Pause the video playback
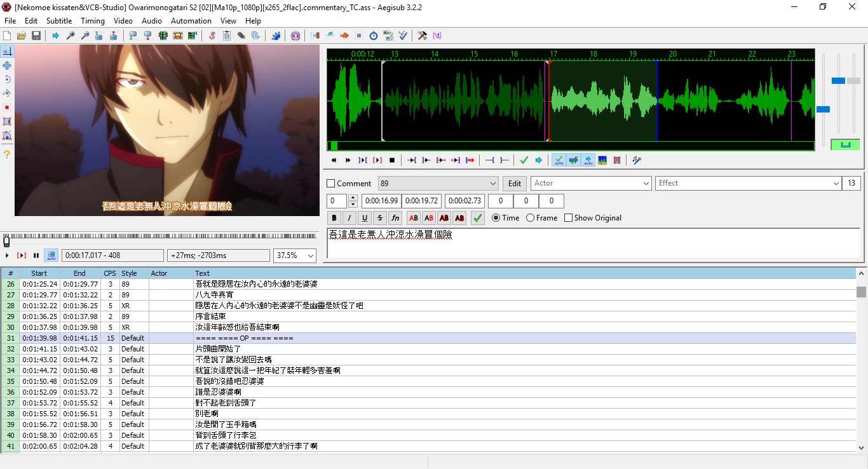Image resolution: width=868 pixels, height=469 pixels. point(36,255)
